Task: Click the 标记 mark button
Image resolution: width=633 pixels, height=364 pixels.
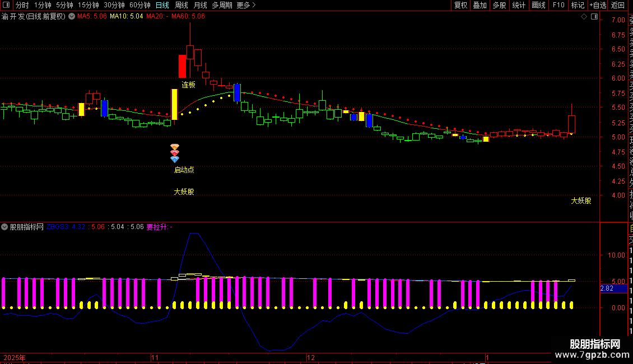Action: pyautogui.click(x=578, y=5)
